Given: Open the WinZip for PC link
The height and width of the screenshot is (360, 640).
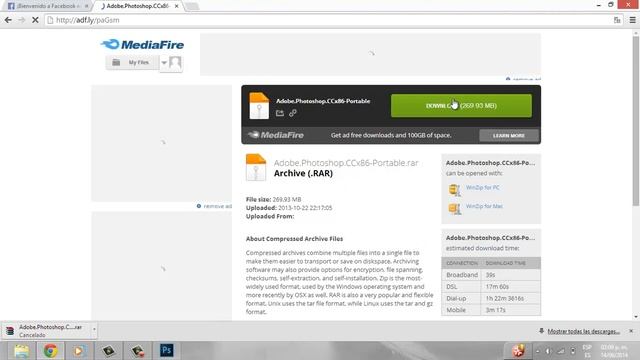Looking at the screenshot, I should click(482, 187).
